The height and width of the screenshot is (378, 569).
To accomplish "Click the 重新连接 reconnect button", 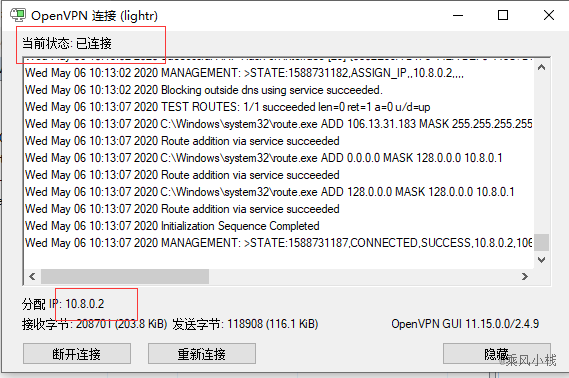I will pyautogui.click(x=202, y=354).
